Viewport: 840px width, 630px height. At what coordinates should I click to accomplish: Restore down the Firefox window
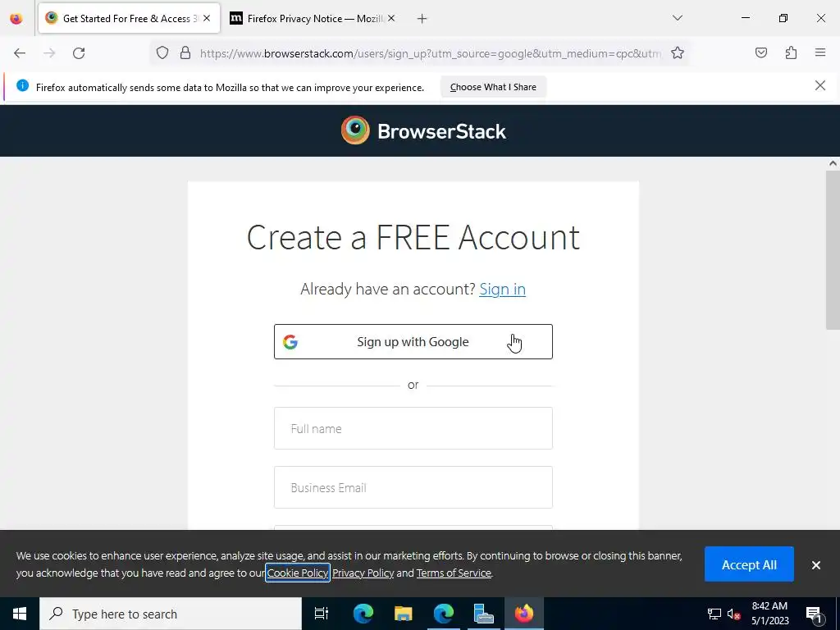[783, 18]
